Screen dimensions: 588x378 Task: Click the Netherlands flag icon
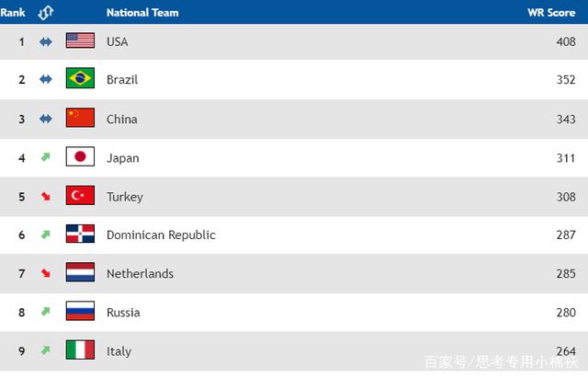(80, 273)
